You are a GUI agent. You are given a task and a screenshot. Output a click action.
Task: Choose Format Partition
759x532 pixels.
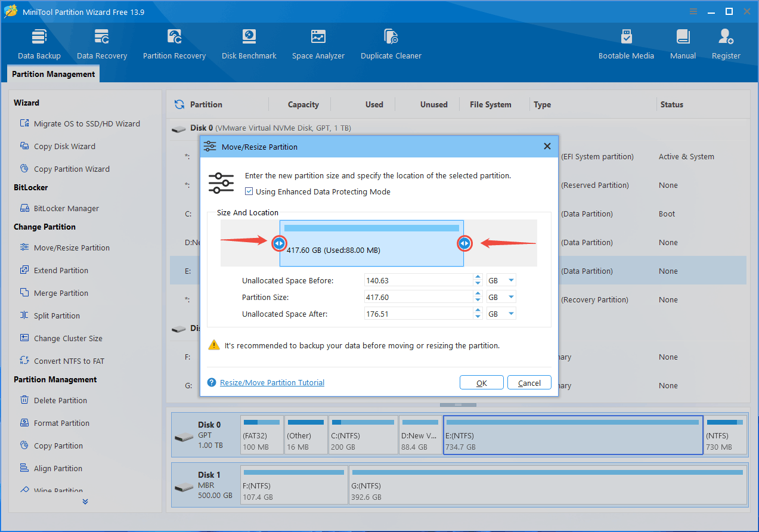(x=54, y=423)
